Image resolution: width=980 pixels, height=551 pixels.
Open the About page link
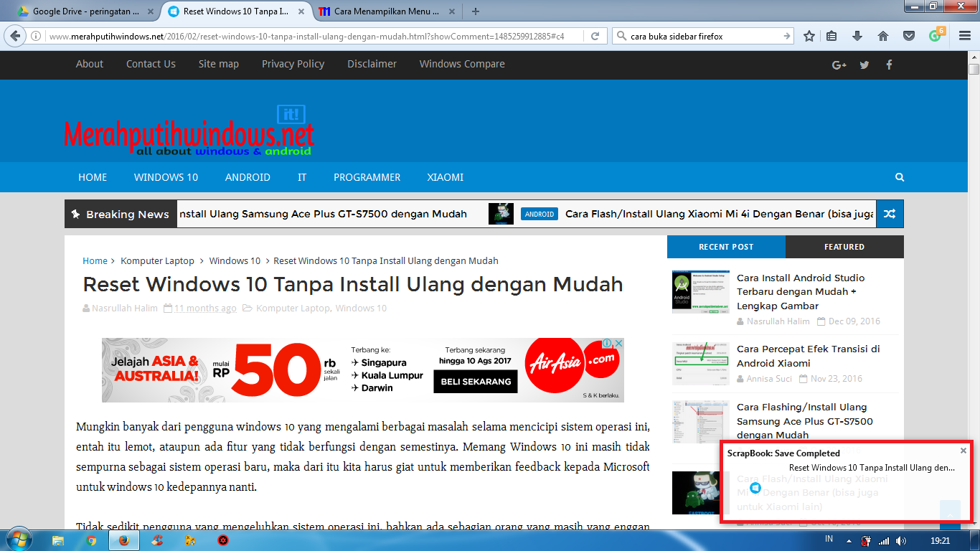(x=90, y=64)
